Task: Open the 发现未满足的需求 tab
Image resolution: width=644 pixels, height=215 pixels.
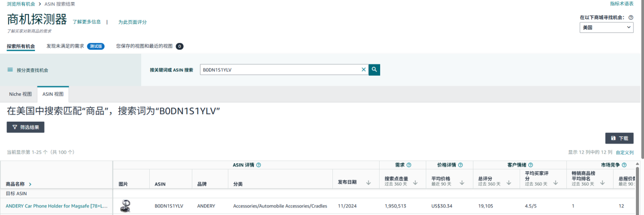Action: pos(65,46)
